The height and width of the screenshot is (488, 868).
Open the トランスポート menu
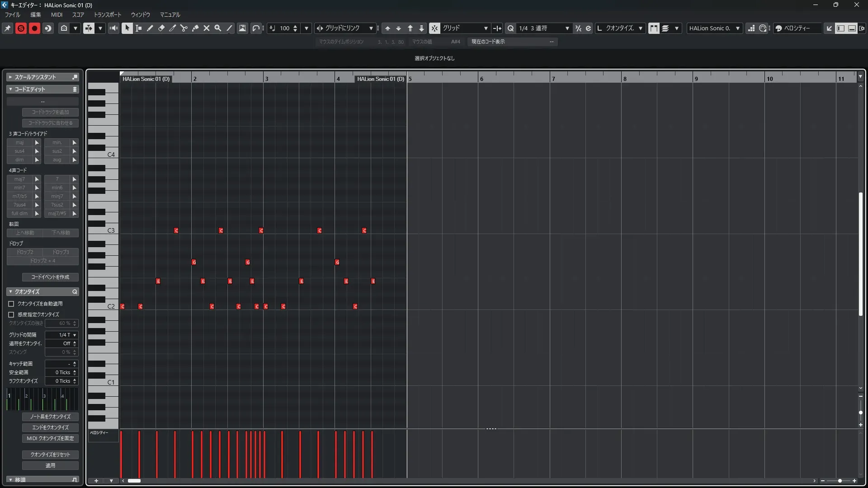click(x=108, y=14)
